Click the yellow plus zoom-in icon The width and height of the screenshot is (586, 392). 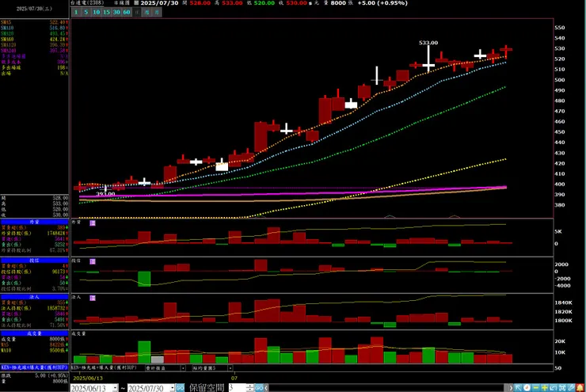tap(545, 388)
